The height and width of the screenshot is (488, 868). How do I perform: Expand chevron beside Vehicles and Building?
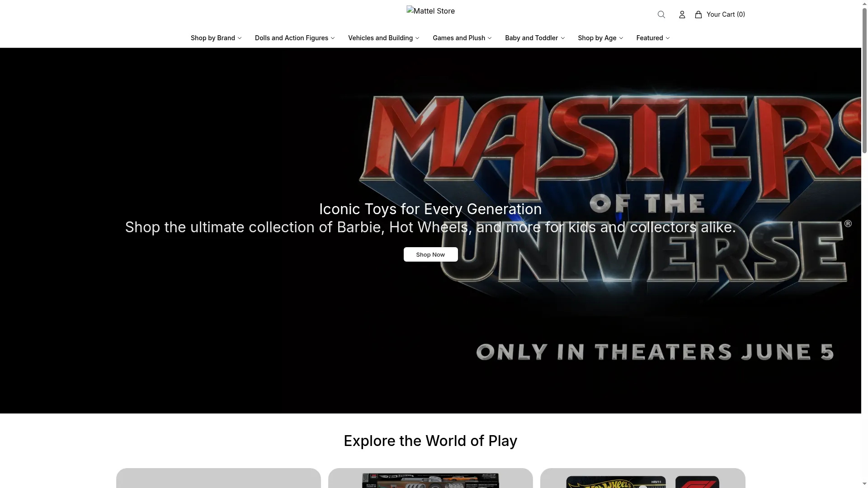[417, 38]
